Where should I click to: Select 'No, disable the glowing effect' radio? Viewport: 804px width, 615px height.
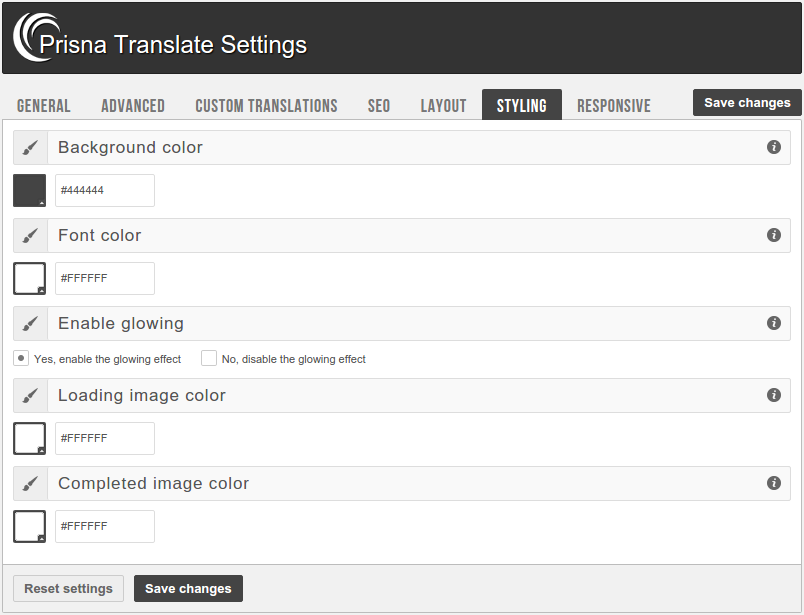point(209,359)
